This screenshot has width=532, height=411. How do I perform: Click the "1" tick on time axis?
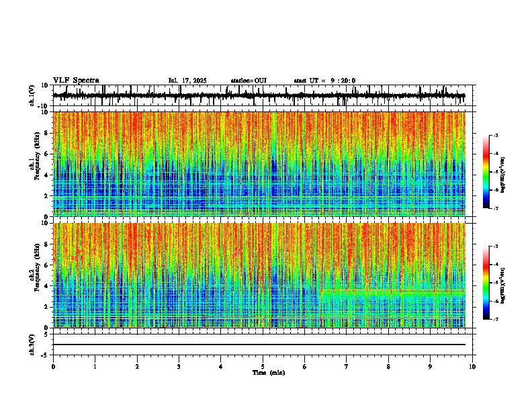pyautogui.click(x=95, y=367)
